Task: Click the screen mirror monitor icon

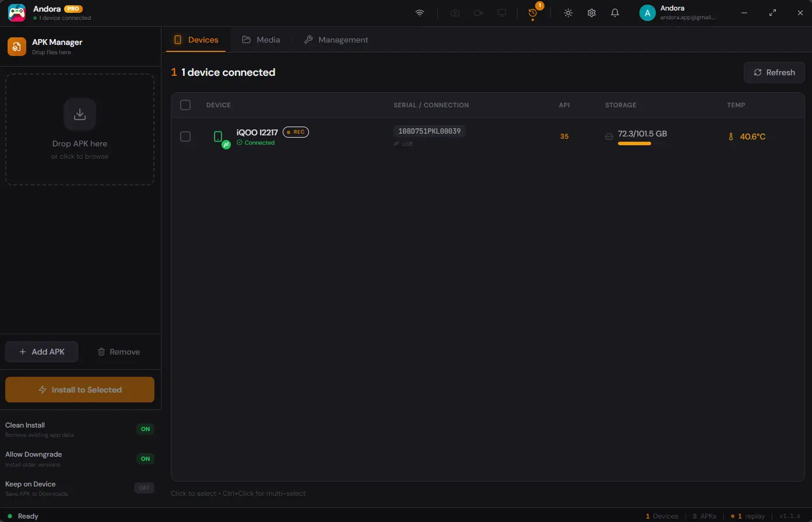Action: pos(502,13)
